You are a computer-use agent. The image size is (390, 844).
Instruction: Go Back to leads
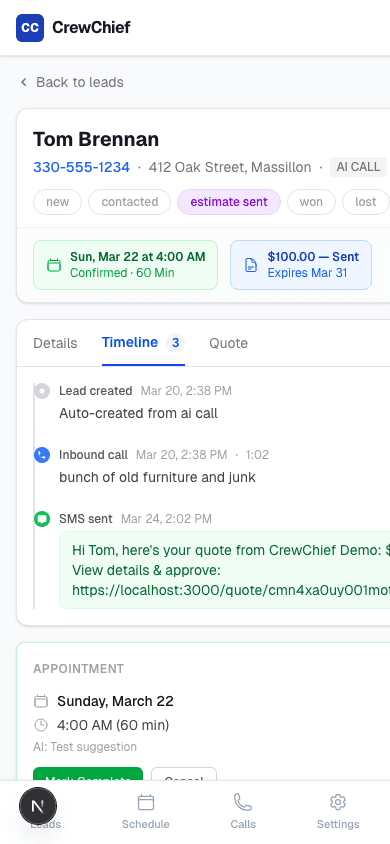coord(72,82)
